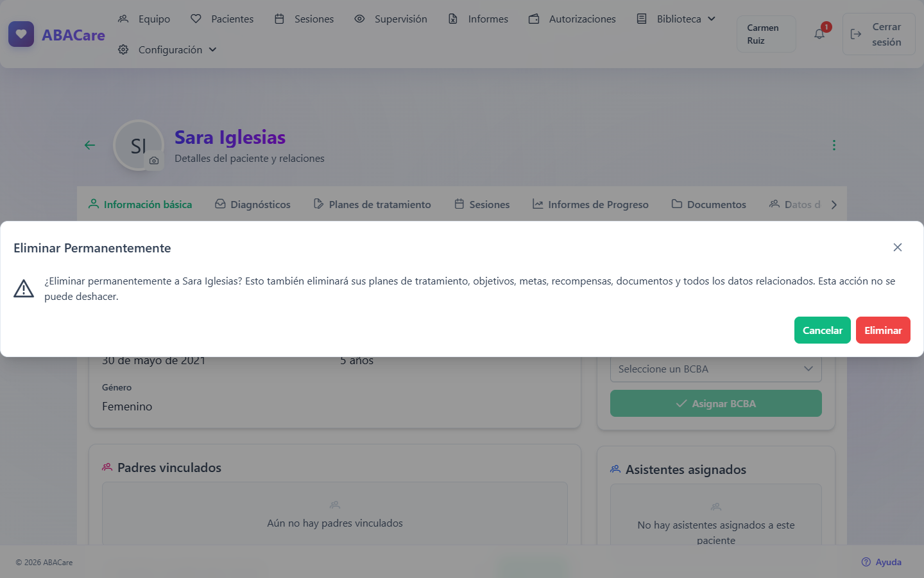The width and height of the screenshot is (924, 578).
Task: Open the three-dot patient options menu
Action: point(834,145)
